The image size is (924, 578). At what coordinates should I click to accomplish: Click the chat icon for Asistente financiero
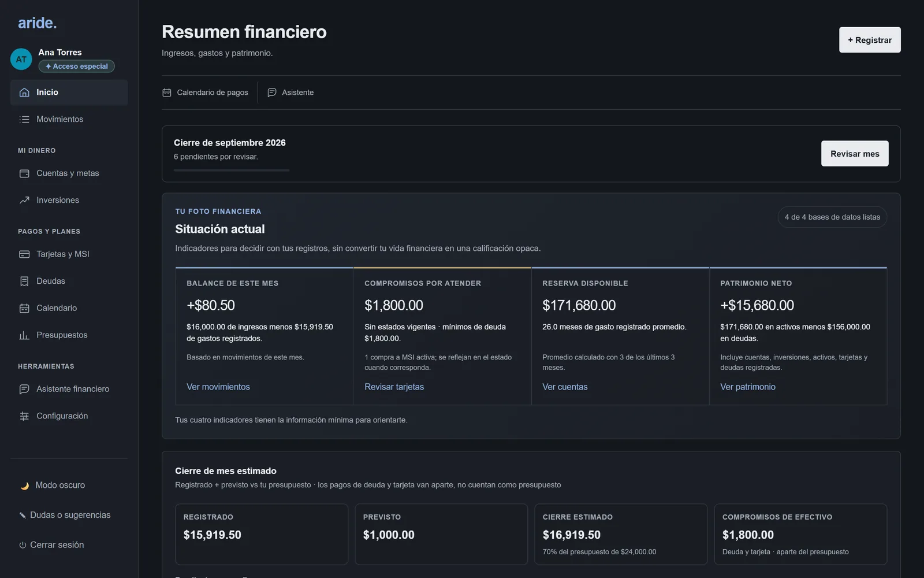point(24,389)
